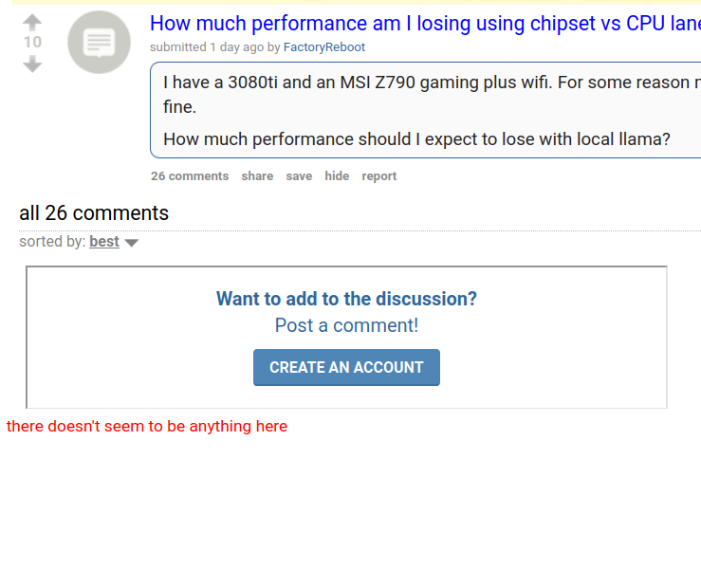Screen dimensions: 701x588
Task: Click share under the post
Action: pyautogui.click(x=257, y=176)
